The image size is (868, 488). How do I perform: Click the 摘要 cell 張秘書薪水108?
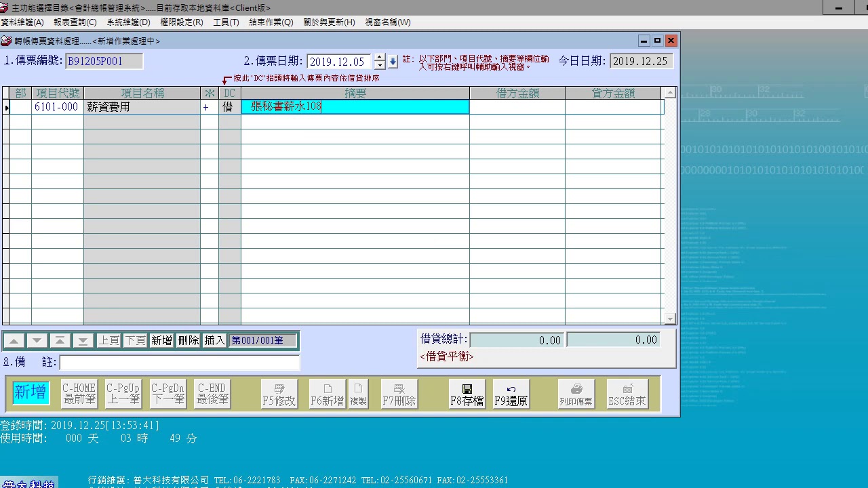(355, 107)
